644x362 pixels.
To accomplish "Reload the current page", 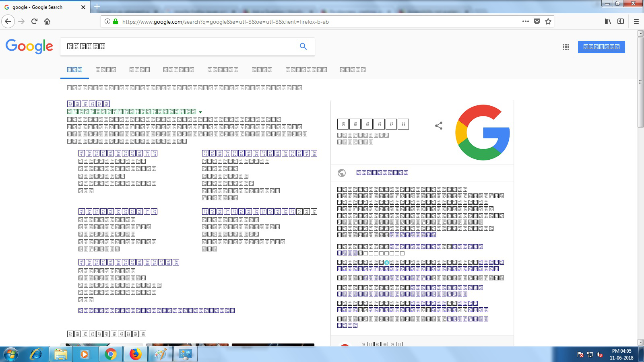I will [34, 21].
